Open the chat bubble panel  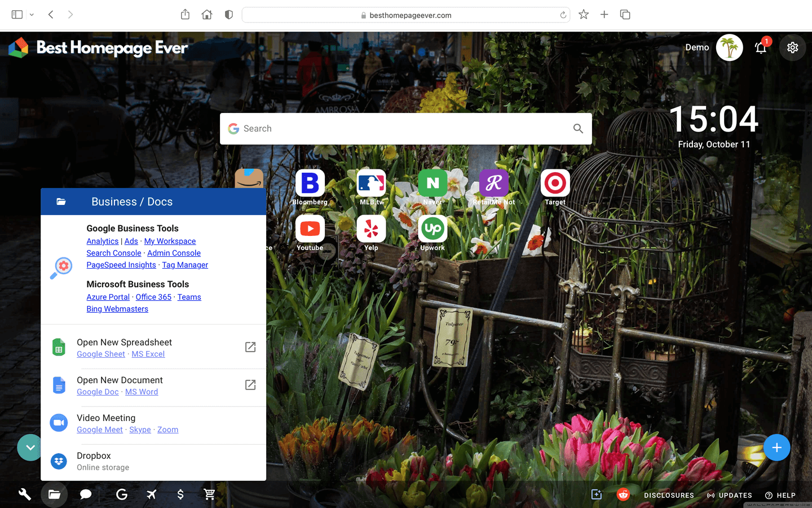[85, 494]
